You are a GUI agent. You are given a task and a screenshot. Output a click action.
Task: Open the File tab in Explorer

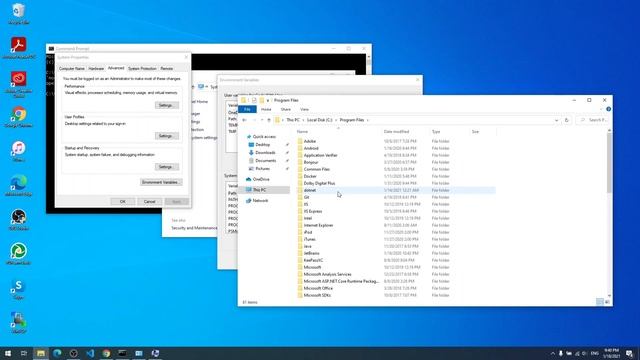(247, 109)
